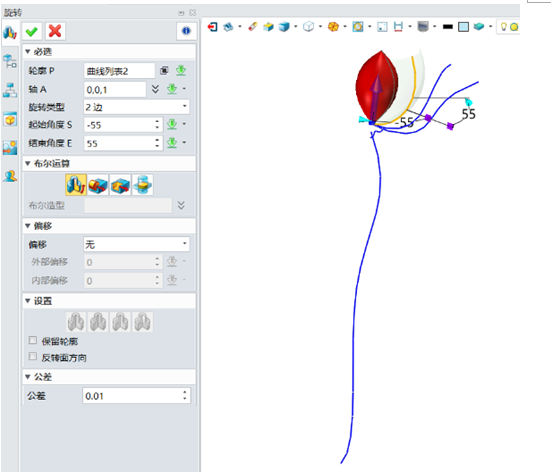This screenshot has height=472, width=559.
Task: Open the hierarchy tree sidebar tab
Action: 10,90
